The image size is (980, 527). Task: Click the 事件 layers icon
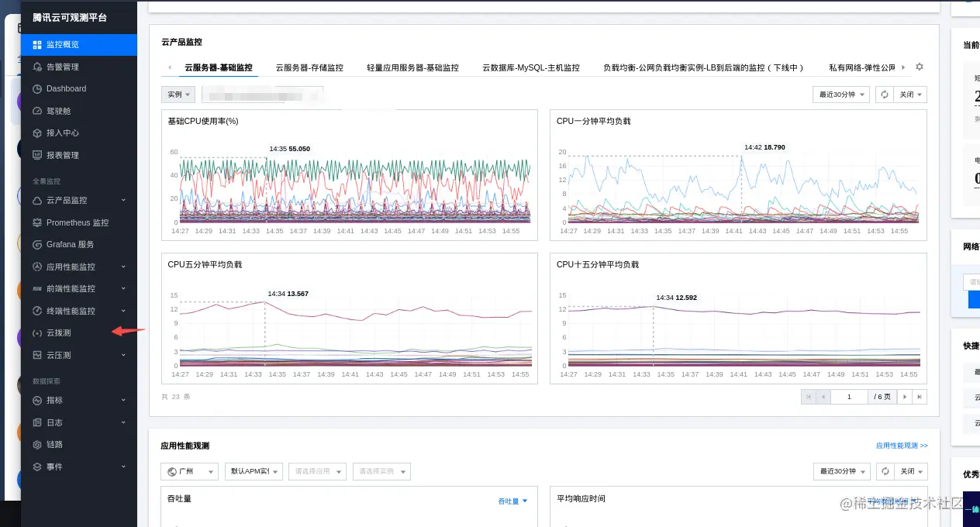[x=37, y=467]
